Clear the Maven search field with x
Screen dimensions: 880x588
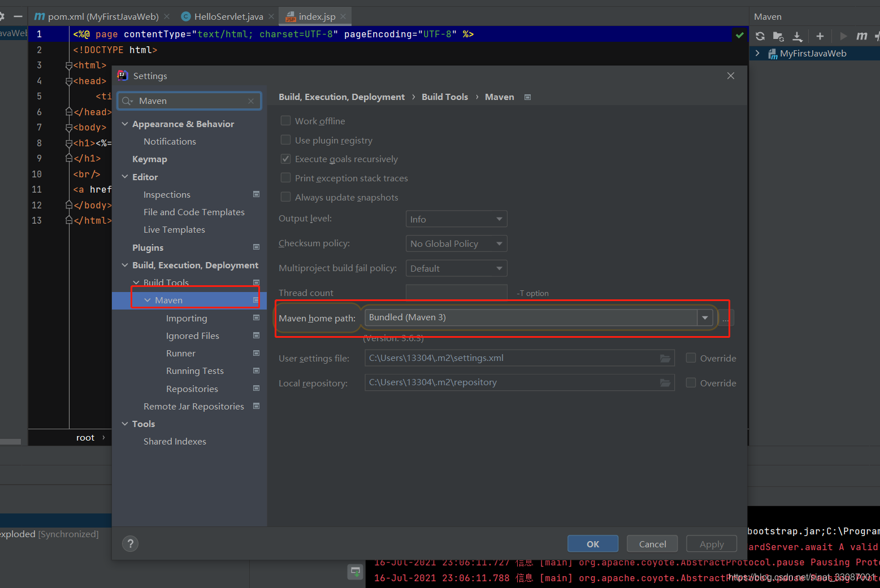point(251,101)
